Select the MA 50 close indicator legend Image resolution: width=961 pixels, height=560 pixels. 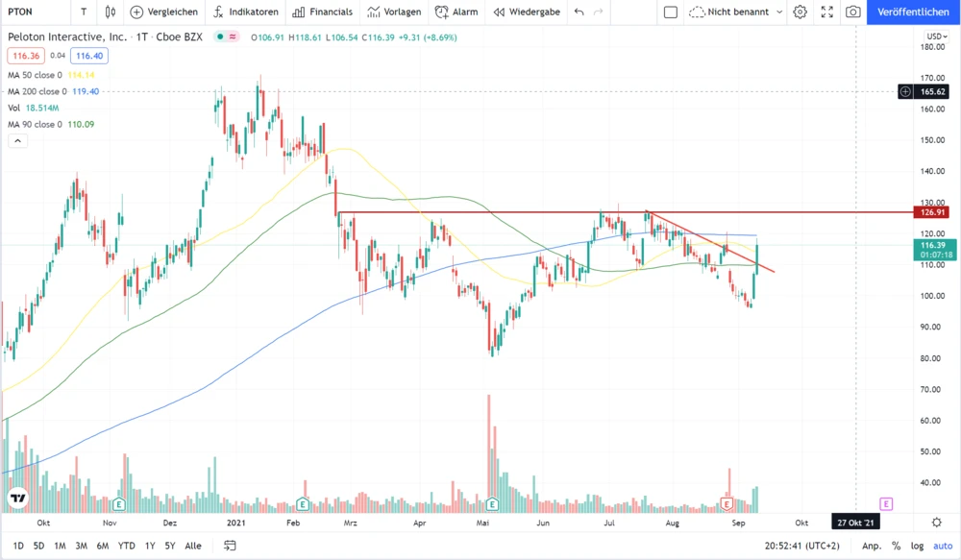coord(35,75)
